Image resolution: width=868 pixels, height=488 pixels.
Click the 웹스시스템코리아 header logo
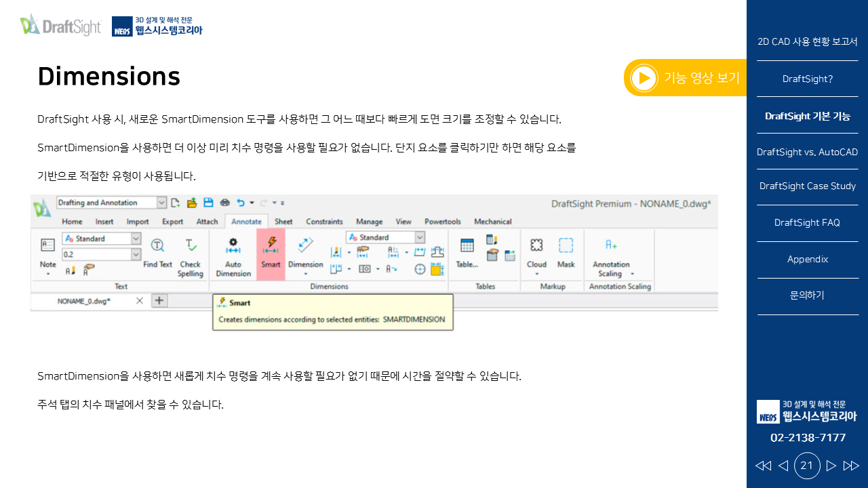click(x=157, y=26)
